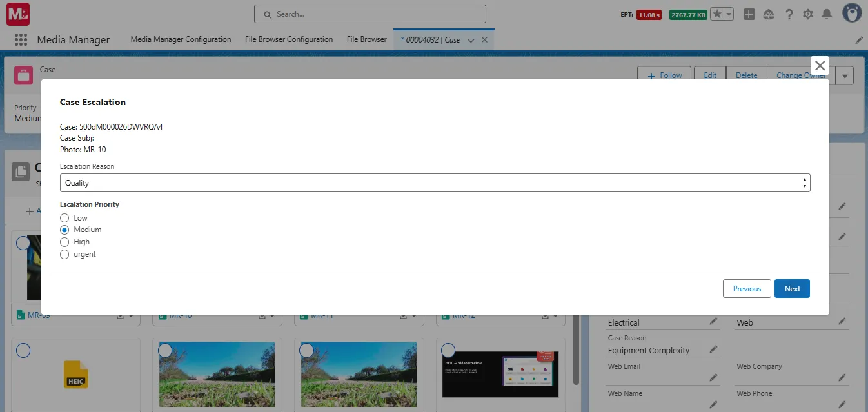Select the 00004032 | Case tab
The height and width of the screenshot is (412, 868).
[x=430, y=40]
